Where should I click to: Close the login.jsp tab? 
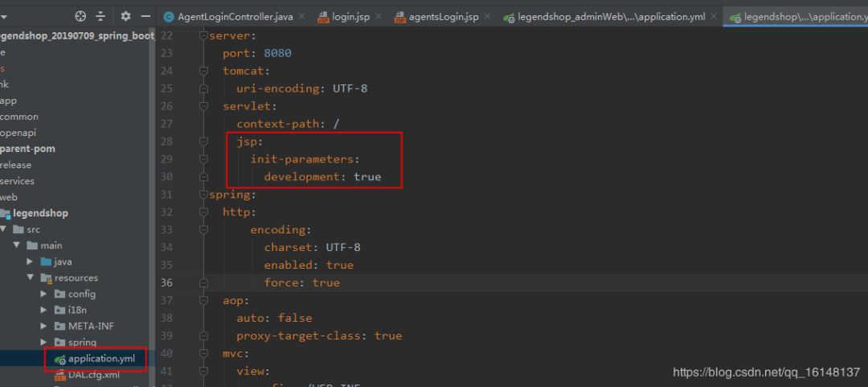coord(379,17)
